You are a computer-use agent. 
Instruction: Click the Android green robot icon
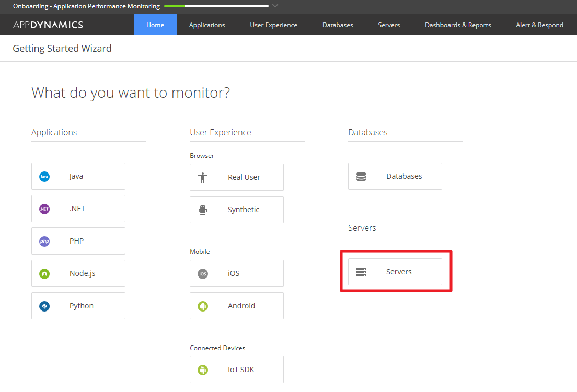203,306
